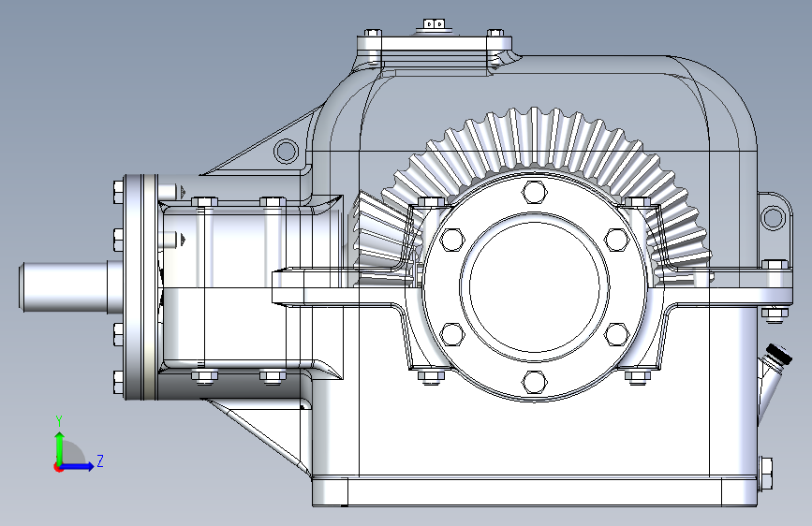This screenshot has height=526, width=812.
Task: Select the lifting lug hole on the right side
Action: coord(774,217)
